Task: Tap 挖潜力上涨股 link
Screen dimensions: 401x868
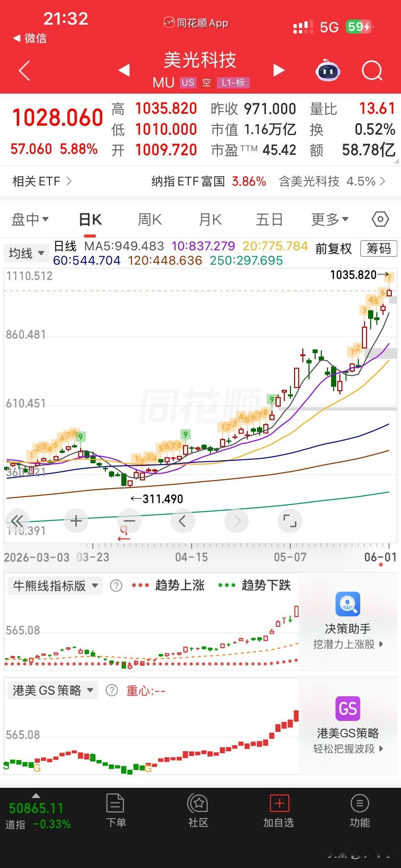Action: tap(348, 644)
